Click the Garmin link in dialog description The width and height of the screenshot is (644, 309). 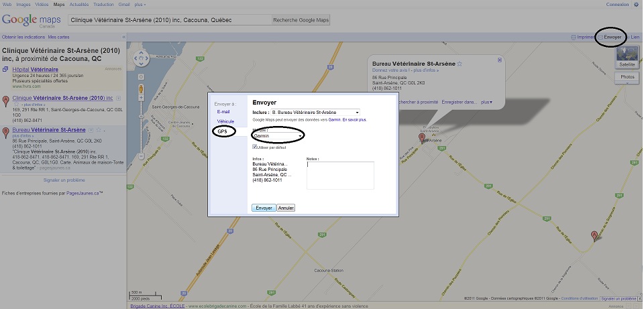point(334,120)
